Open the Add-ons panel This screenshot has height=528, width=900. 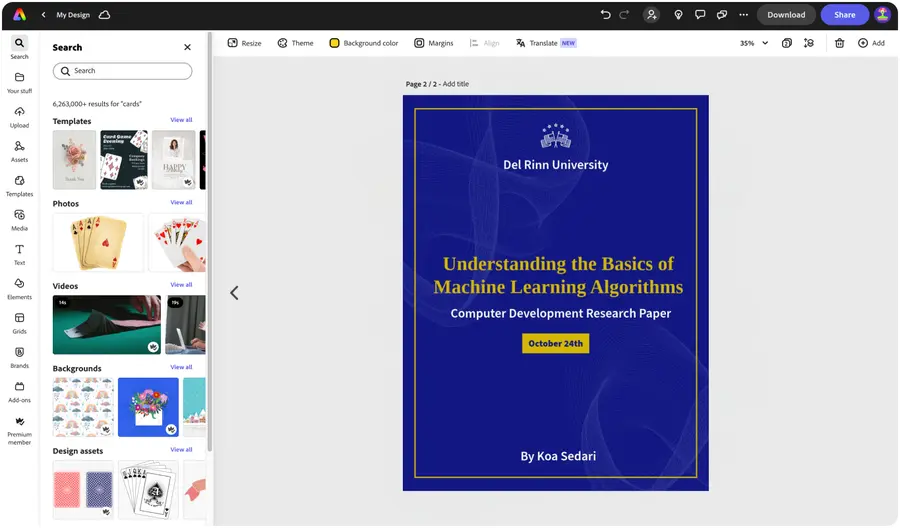point(20,393)
